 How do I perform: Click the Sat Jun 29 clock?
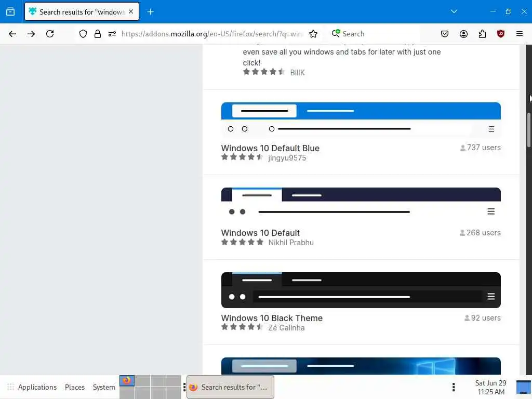pyautogui.click(x=490, y=387)
